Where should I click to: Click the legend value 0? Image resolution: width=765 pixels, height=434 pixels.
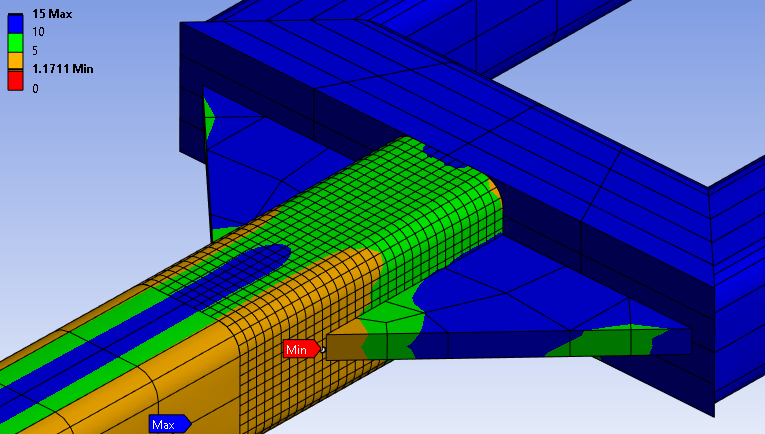pyautogui.click(x=35, y=88)
